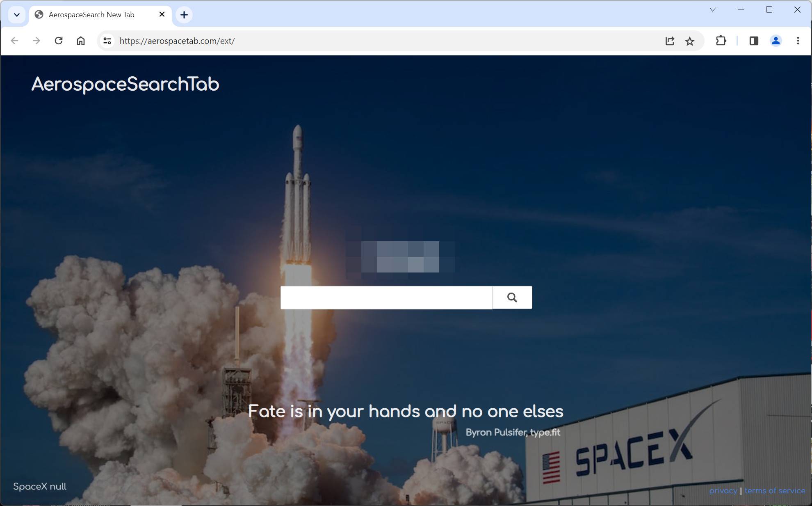Select the home icon in the toolbar
The width and height of the screenshot is (812, 506).
80,41
